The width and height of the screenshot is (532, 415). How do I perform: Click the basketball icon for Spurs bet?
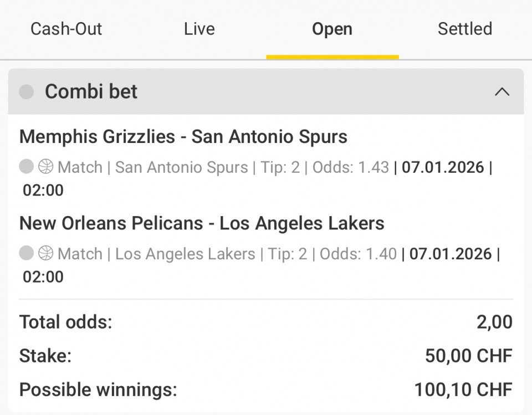tap(45, 166)
